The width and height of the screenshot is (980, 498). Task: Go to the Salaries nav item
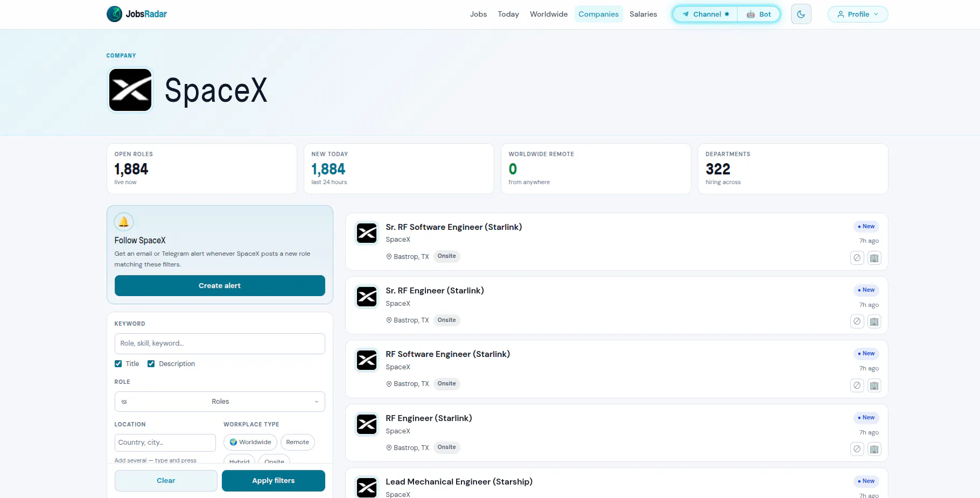[x=643, y=14]
